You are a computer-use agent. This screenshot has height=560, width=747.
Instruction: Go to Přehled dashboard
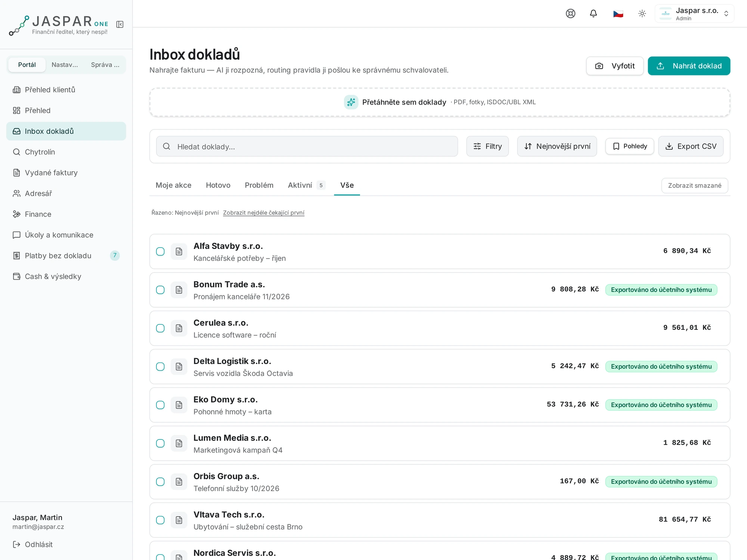[66, 111]
